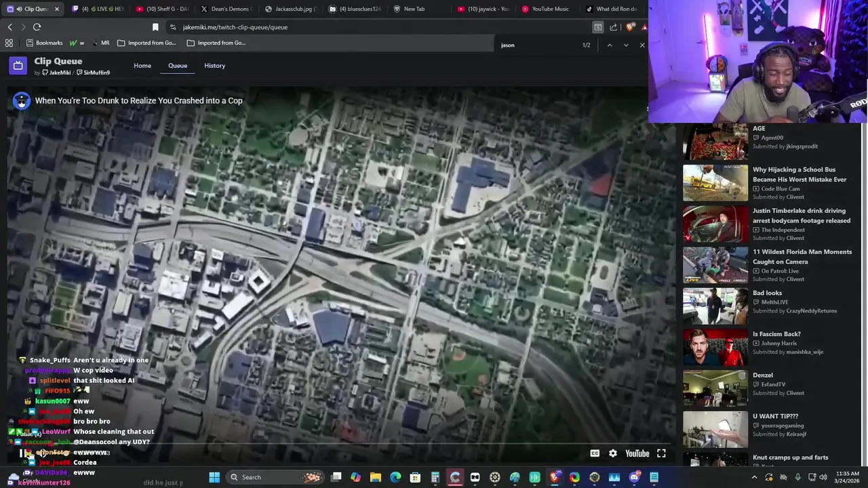Close the find-in-page bar

tap(642, 45)
